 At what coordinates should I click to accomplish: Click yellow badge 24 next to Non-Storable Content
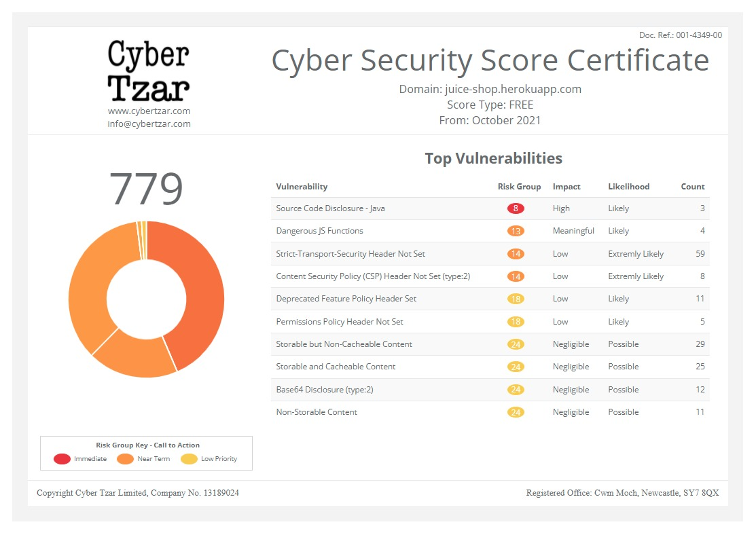516,412
